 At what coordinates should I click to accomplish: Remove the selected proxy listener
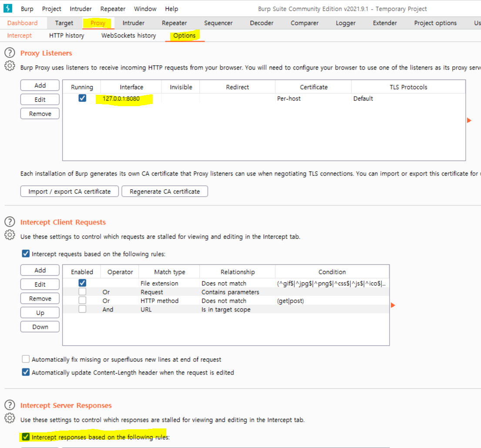[40, 114]
